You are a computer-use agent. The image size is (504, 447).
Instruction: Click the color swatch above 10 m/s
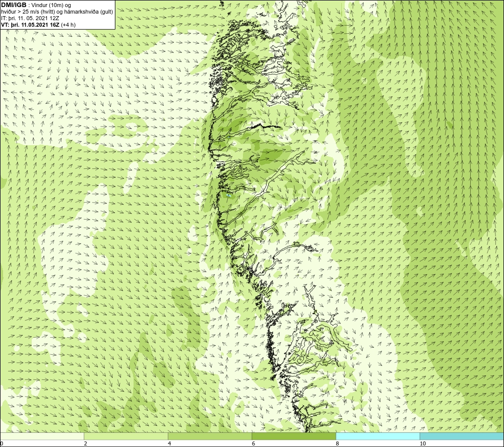[x=462, y=436]
